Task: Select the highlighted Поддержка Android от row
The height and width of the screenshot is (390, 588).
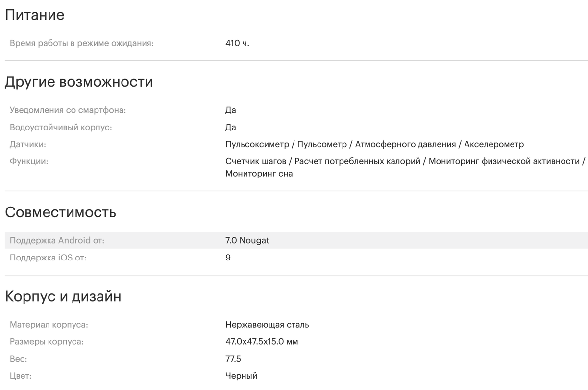Action: point(296,240)
